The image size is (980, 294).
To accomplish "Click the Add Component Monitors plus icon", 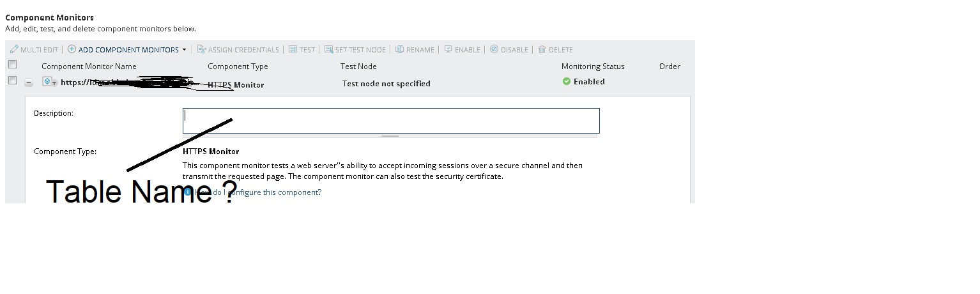I will tap(72, 49).
